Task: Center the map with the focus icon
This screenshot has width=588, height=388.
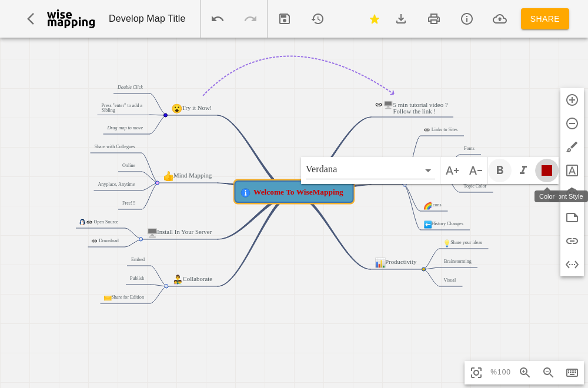Action: [476, 372]
